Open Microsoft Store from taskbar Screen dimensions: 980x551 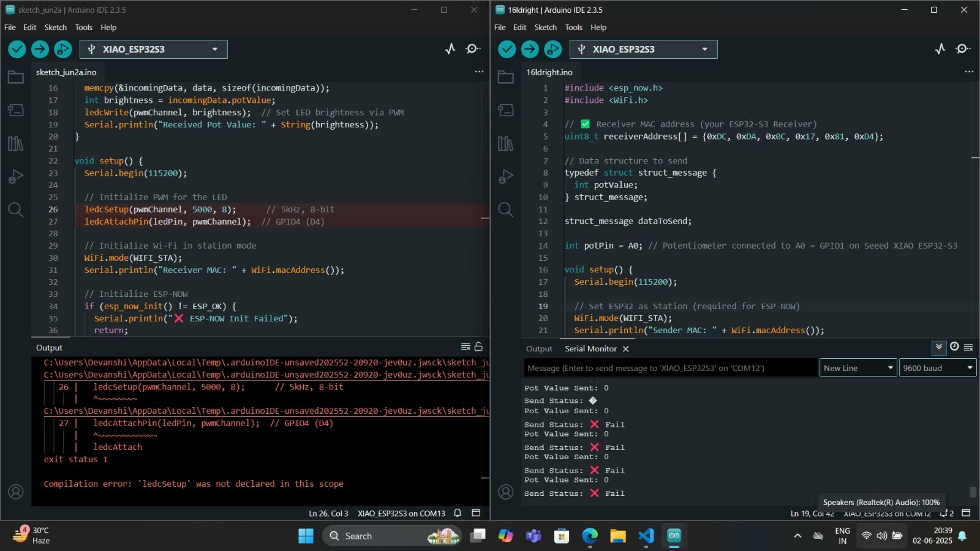pyautogui.click(x=562, y=536)
